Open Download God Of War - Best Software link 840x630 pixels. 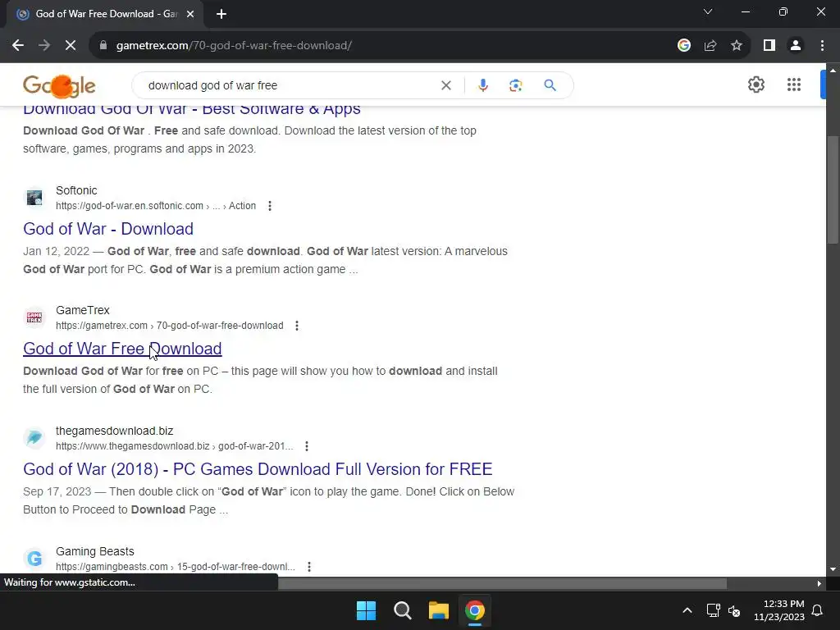[x=192, y=109]
